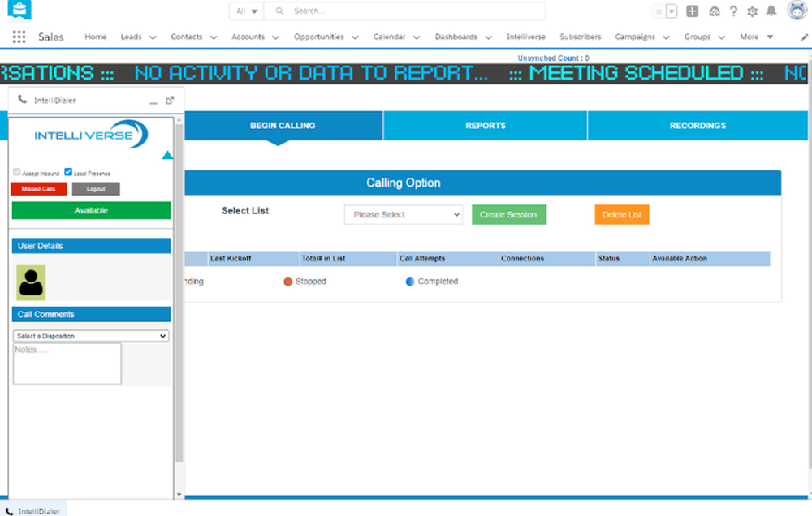Expand the Calendar menu chevron

pyautogui.click(x=417, y=37)
